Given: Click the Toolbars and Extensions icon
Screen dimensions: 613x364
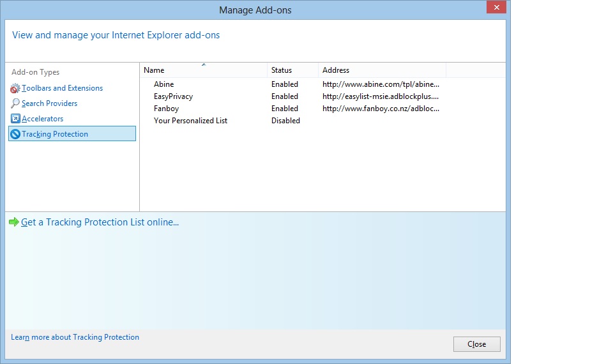Looking at the screenshot, I should pos(15,88).
